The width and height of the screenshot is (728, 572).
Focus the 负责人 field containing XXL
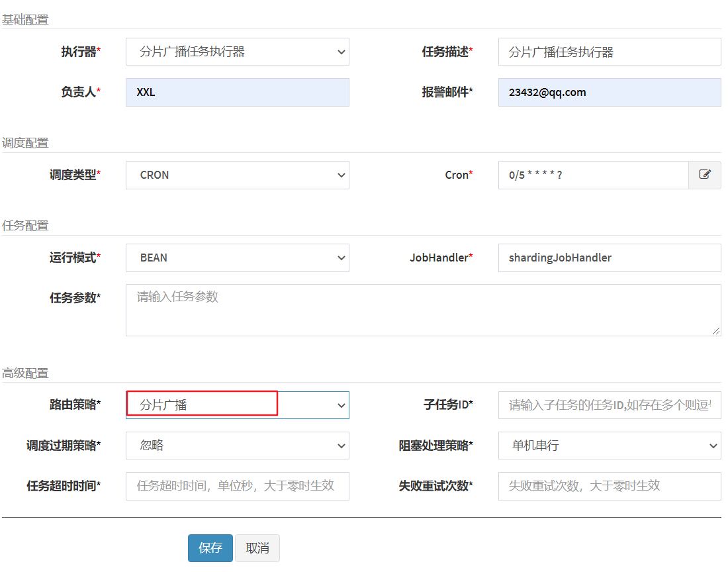pyautogui.click(x=237, y=92)
